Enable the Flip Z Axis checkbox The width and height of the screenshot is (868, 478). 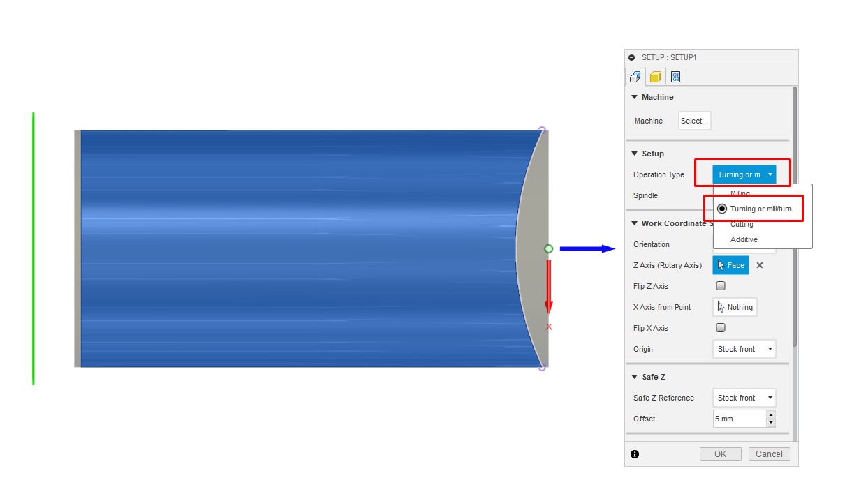720,285
